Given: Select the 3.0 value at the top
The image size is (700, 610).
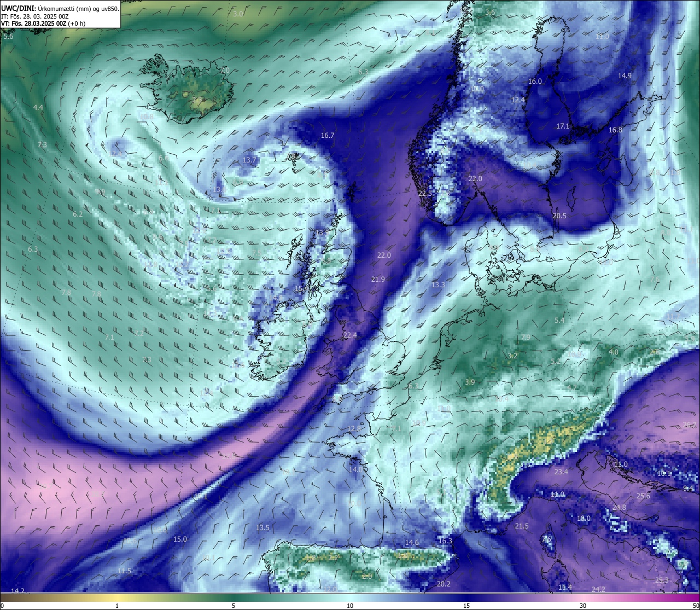Looking at the screenshot, I should click(238, 14).
